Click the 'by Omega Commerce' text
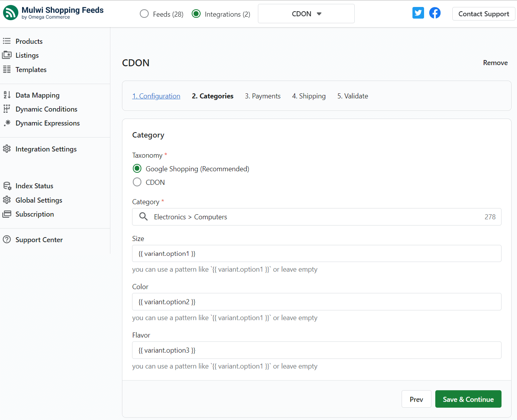Screen dimensions: 517x420 [46, 17]
